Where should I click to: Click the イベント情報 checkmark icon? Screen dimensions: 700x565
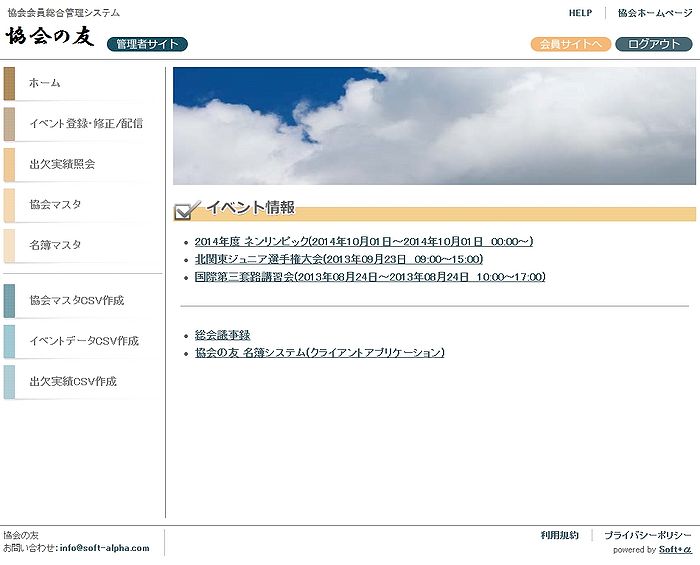tap(186, 211)
